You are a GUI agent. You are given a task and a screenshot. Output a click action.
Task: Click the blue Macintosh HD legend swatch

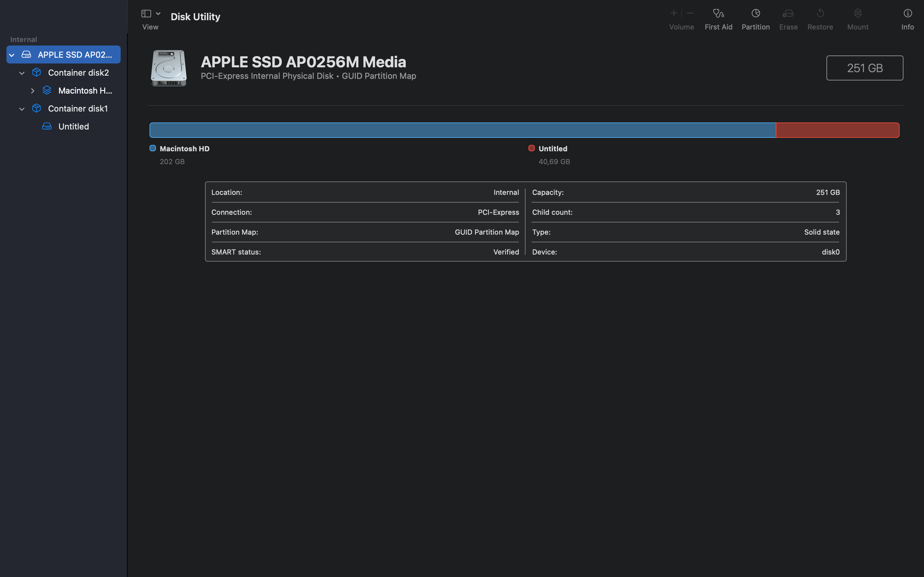153,148
